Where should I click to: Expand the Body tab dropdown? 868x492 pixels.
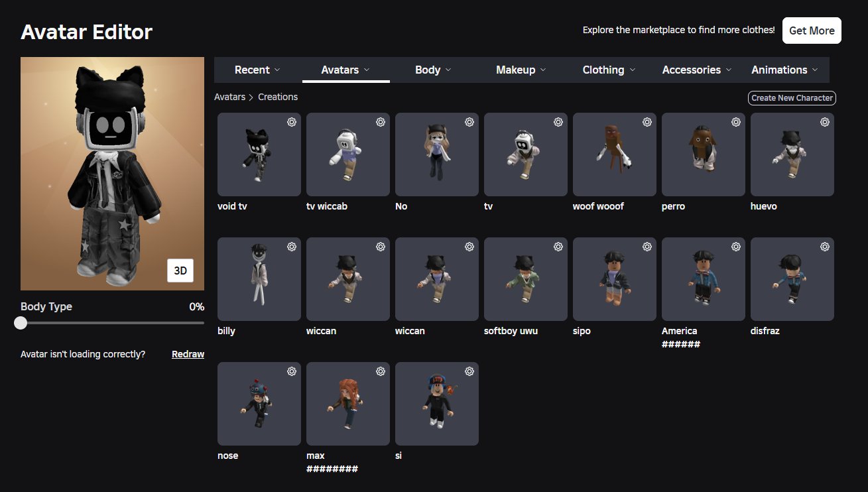pos(434,70)
